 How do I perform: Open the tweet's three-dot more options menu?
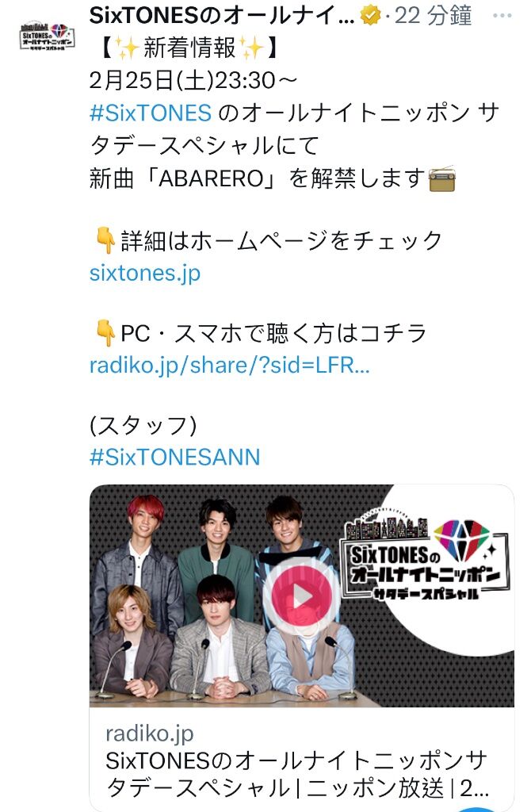pyautogui.click(x=502, y=16)
